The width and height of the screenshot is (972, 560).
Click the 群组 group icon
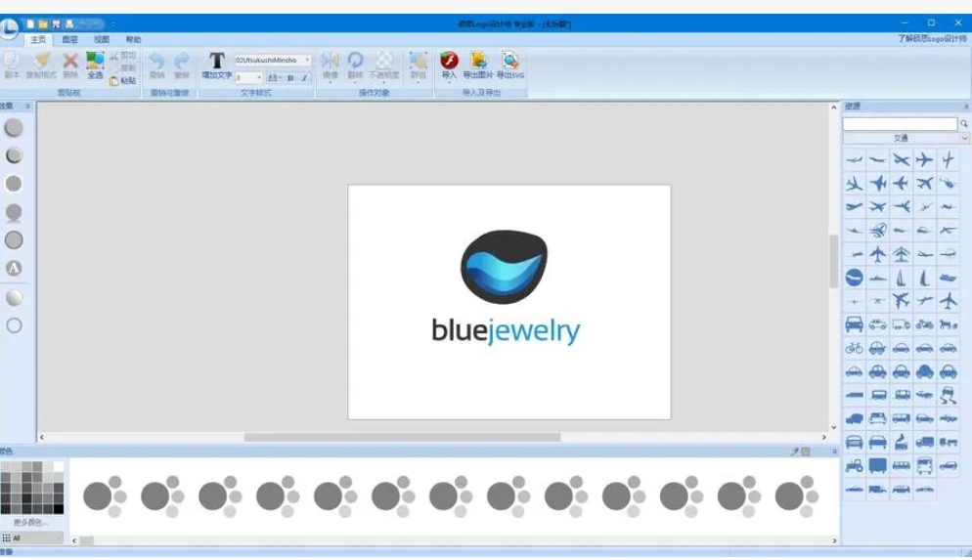point(419,60)
